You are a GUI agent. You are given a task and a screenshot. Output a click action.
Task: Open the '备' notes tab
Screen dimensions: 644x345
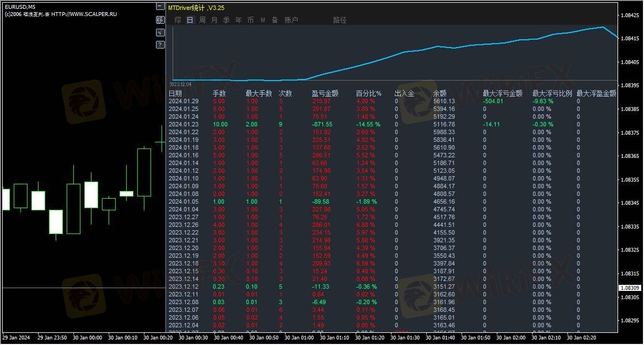275,20
